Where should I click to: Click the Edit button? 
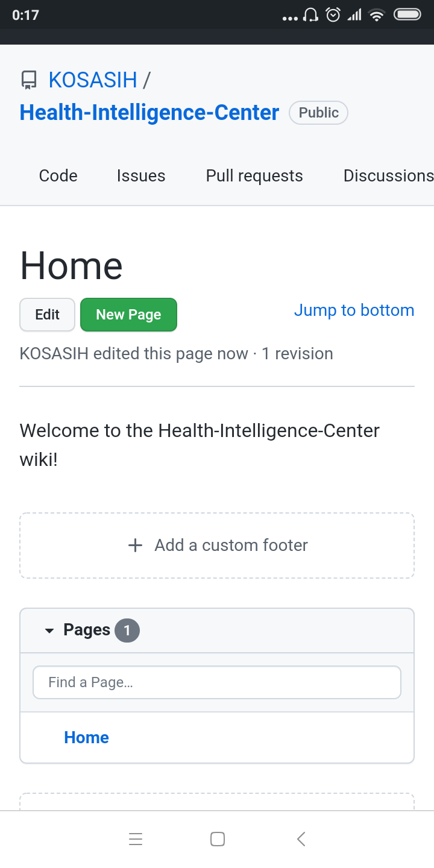48,315
